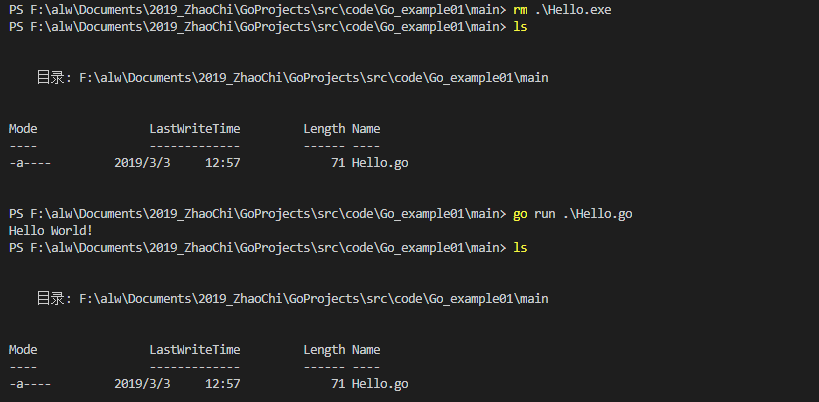
Task: Click the first yellow 'ls' command
Action: coord(520,27)
